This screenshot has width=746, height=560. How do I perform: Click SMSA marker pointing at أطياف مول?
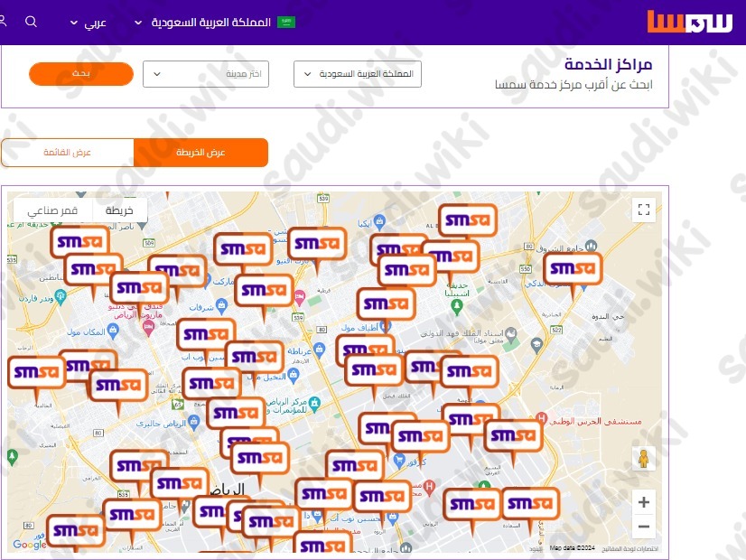point(386,304)
